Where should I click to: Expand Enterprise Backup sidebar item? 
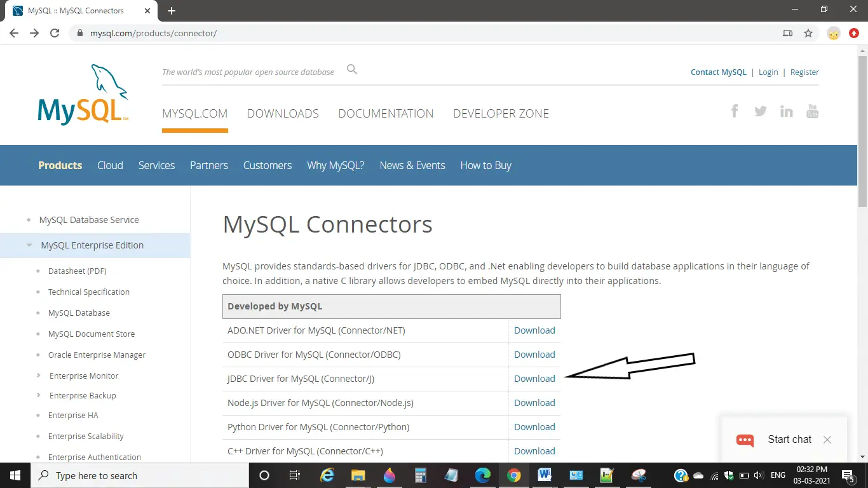[39, 395]
